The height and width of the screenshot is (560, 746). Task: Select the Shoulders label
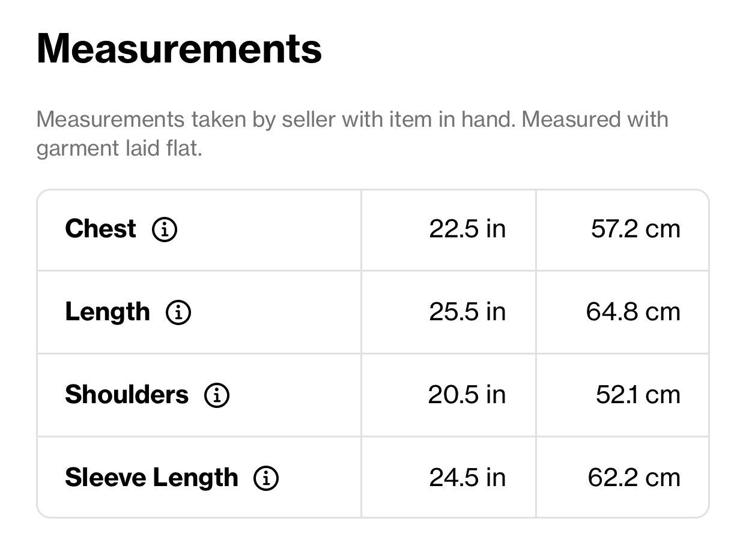(x=127, y=395)
